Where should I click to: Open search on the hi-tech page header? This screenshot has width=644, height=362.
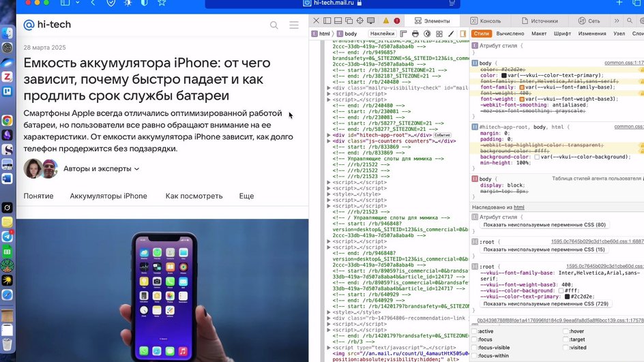point(274,25)
